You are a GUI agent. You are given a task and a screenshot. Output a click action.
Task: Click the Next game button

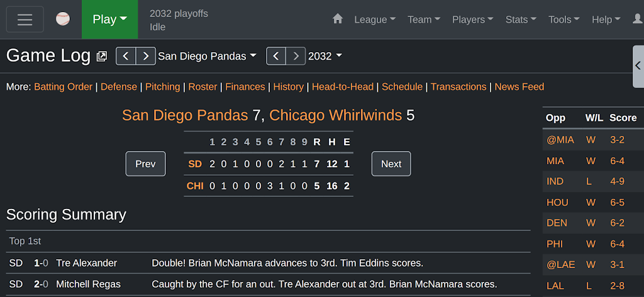391,164
